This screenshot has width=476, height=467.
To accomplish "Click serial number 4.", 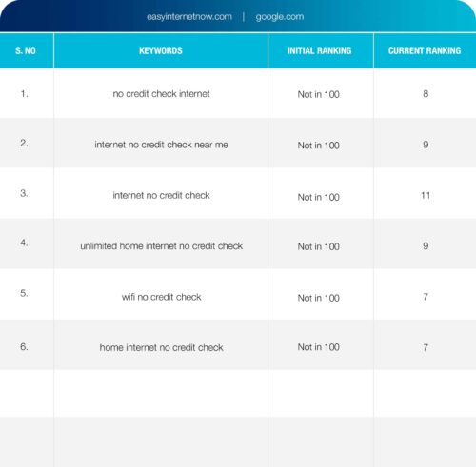I will (24, 243).
